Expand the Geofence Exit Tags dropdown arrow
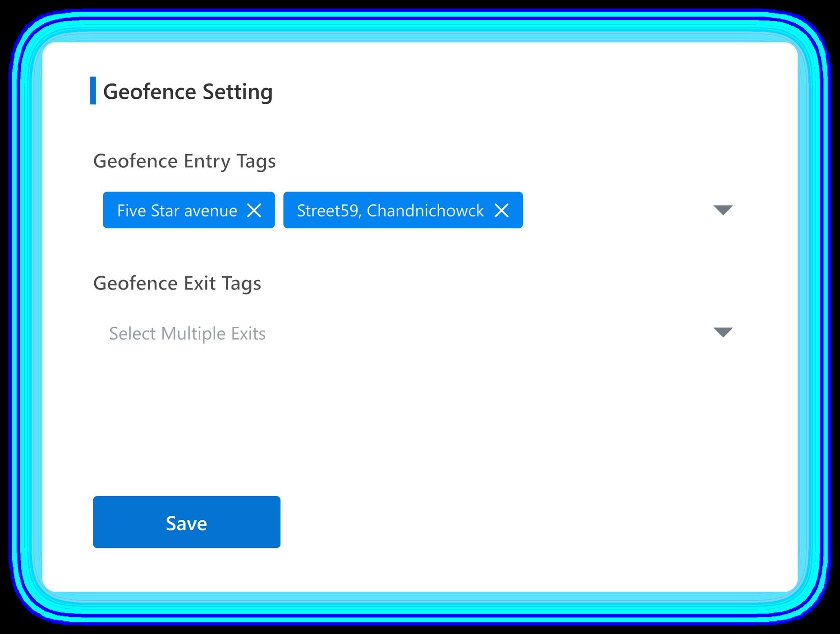The width and height of the screenshot is (840, 634). (x=723, y=332)
